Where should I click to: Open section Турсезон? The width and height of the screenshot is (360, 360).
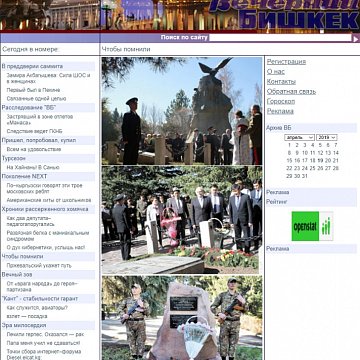point(14,158)
